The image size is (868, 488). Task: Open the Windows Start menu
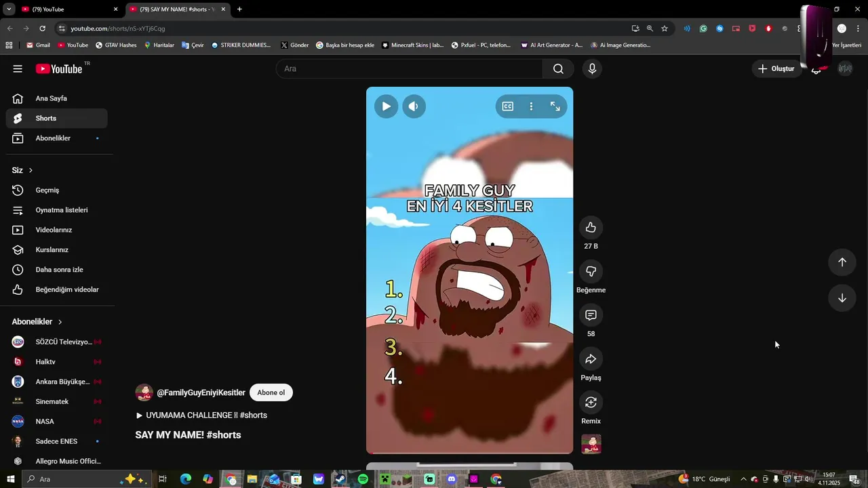click(10, 479)
